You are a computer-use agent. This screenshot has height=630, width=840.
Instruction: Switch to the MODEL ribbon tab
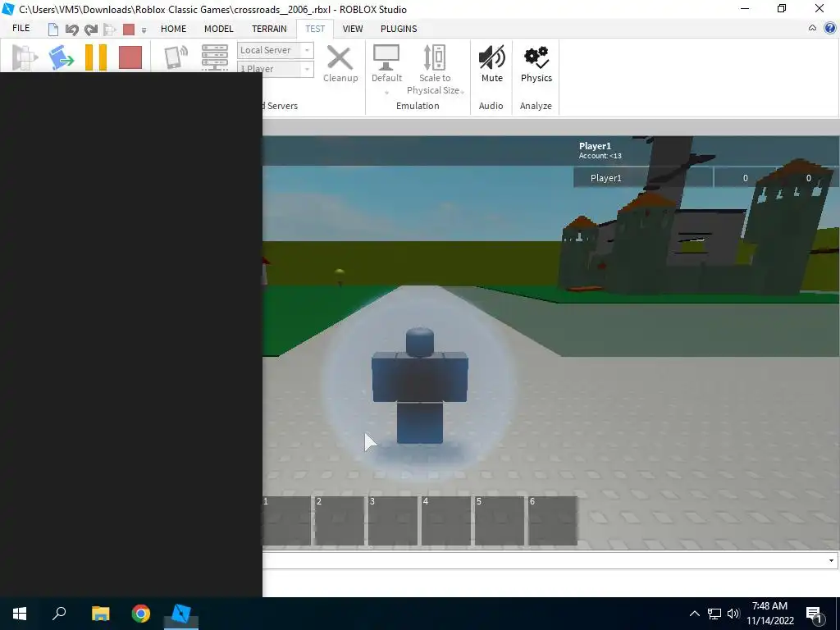218,29
